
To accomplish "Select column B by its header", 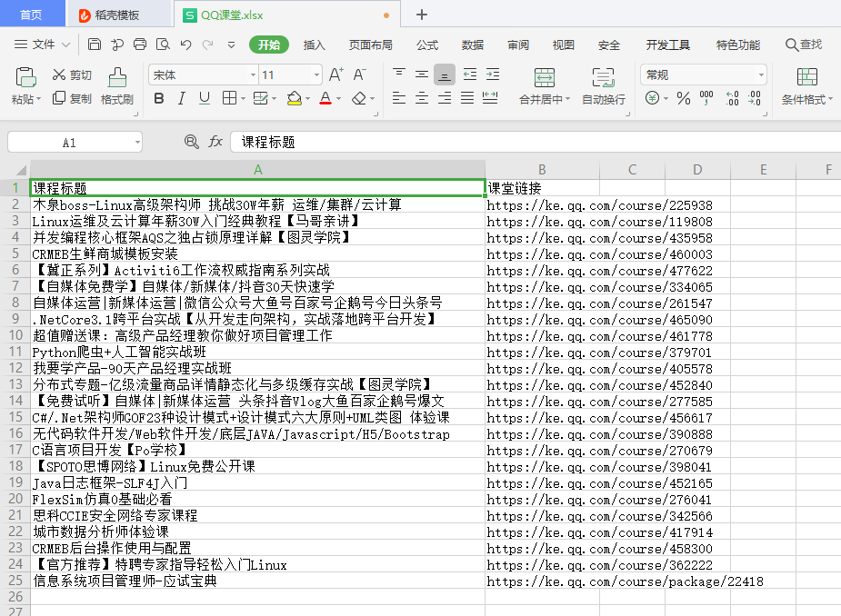I will coord(542,170).
